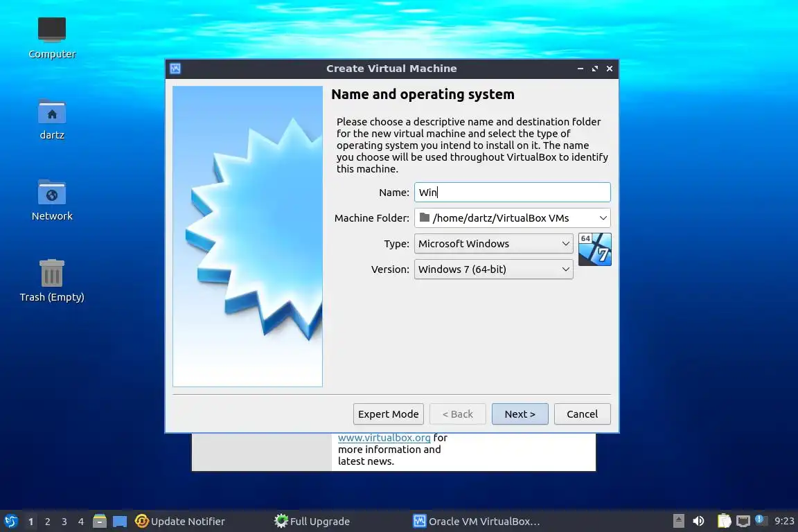Open the www.virtualbox.org link in VirtualBox window
798x532 pixels.
tap(384, 438)
